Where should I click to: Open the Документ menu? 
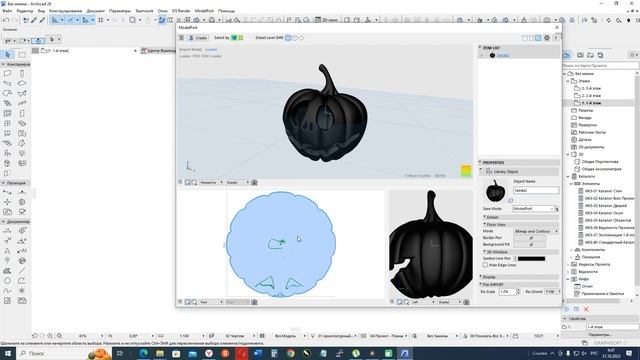click(x=96, y=11)
